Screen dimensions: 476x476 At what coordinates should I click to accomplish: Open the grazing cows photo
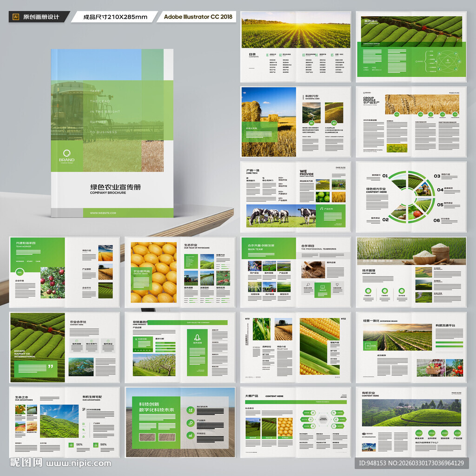click(281, 216)
